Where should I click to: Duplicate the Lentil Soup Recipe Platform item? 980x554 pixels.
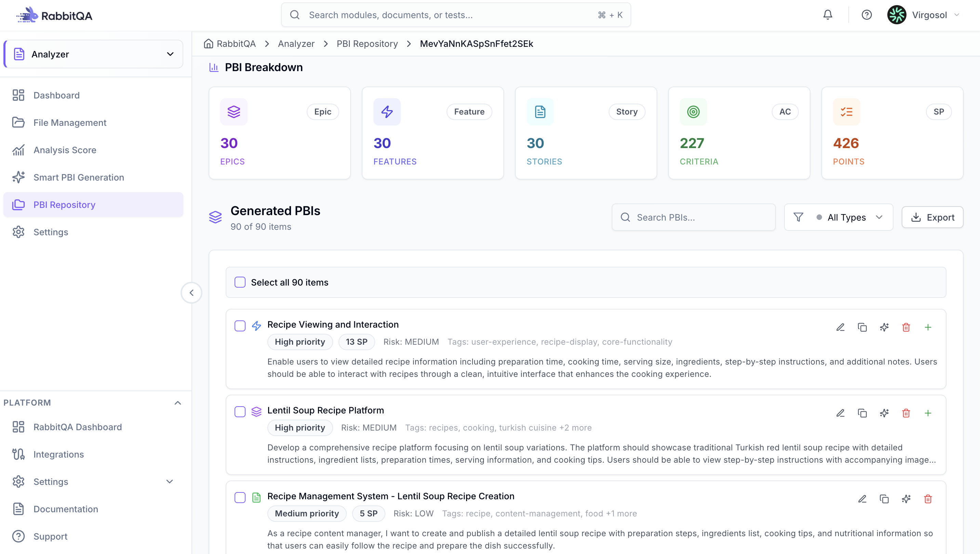pyautogui.click(x=862, y=413)
